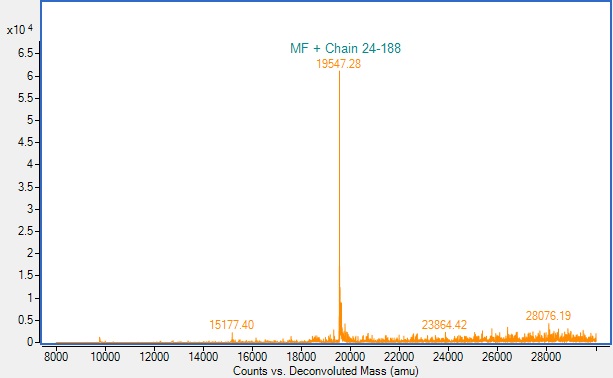This screenshot has height=378, width=613.
Task: Click x-axis tick label 12000
Action: tap(154, 357)
